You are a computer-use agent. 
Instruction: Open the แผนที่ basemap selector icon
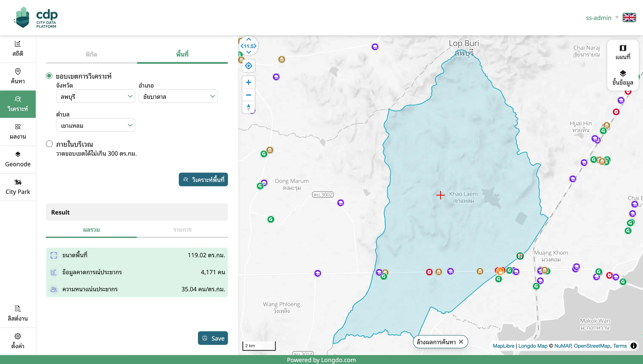tap(623, 52)
